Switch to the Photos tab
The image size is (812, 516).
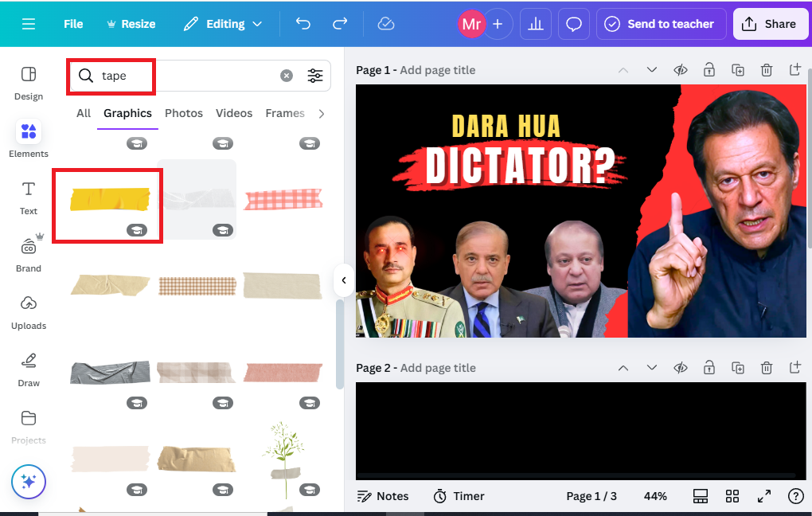click(184, 113)
